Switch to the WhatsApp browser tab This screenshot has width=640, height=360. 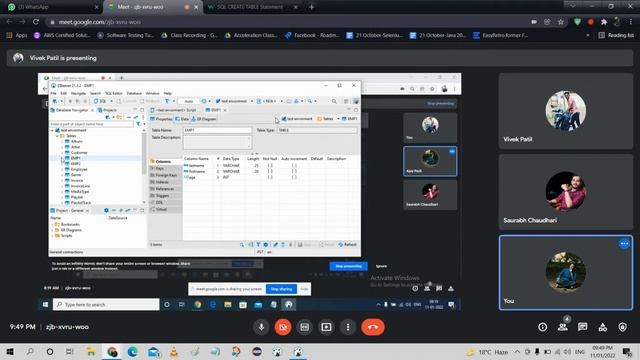tap(52, 7)
